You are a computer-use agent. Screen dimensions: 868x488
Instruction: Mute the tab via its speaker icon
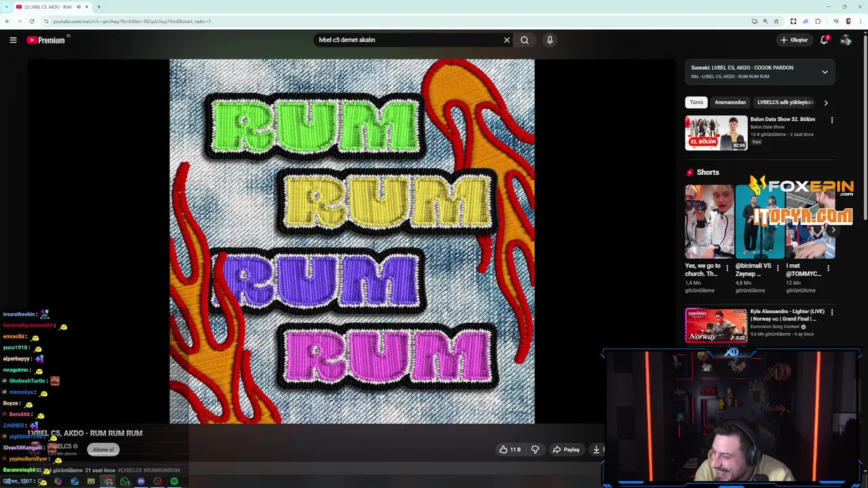click(79, 7)
